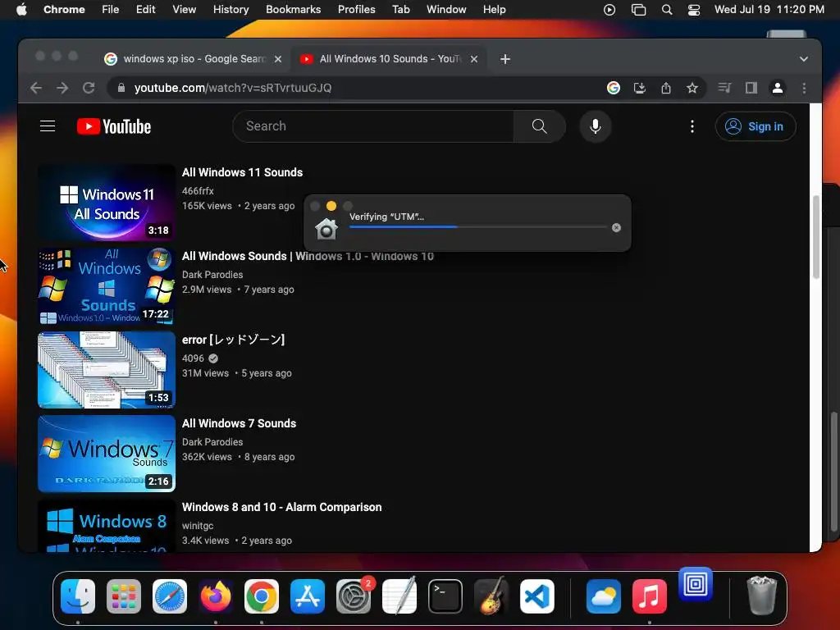Viewport: 840px width, 630px height.
Task: Open the All Windows Sounds Windows 1.0 - 10 video
Action: pos(308,256)
